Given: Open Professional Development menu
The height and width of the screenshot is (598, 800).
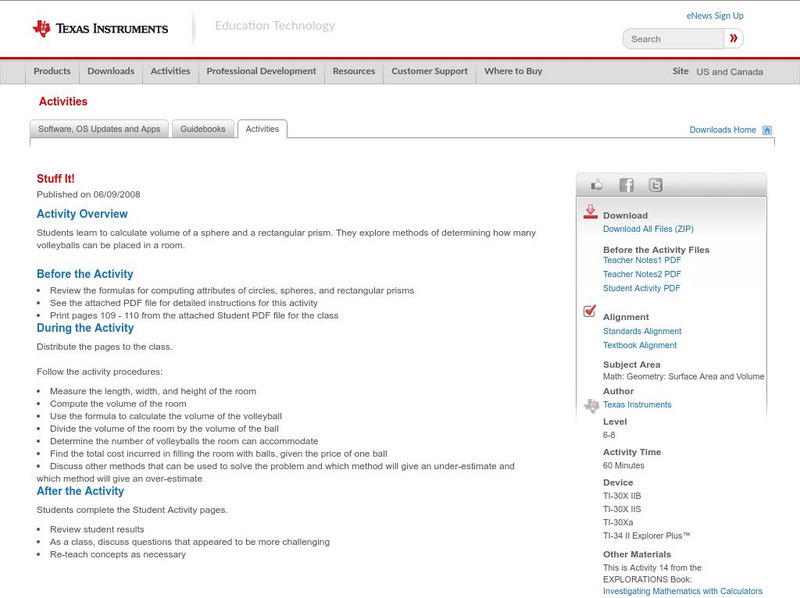Looking at the screenshot, I should pos(261,71).
